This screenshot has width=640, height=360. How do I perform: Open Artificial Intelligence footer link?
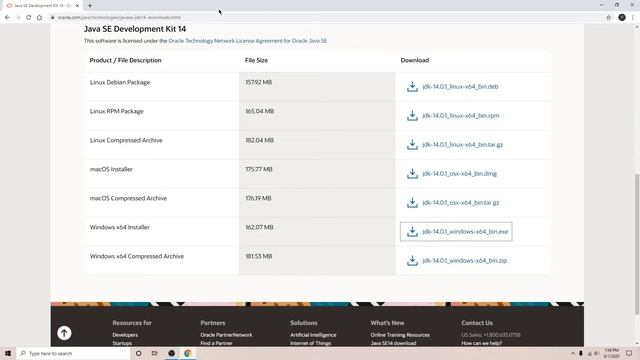point(313,335)
